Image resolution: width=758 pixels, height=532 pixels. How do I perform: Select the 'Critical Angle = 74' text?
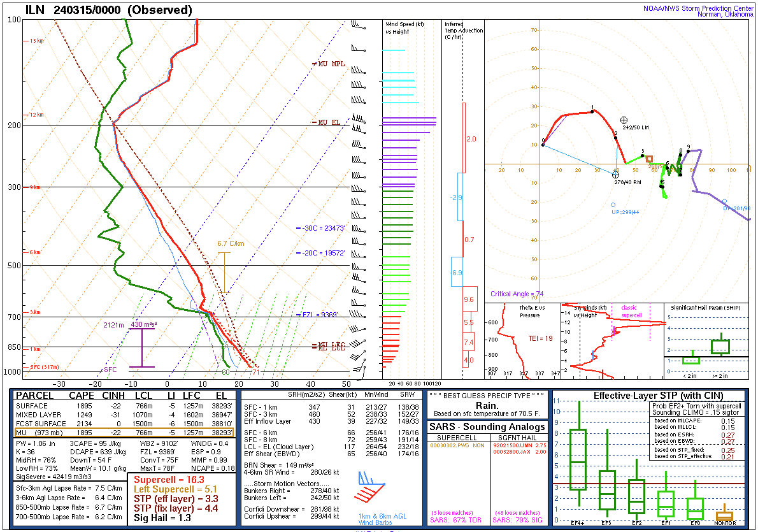pos(517,294)
